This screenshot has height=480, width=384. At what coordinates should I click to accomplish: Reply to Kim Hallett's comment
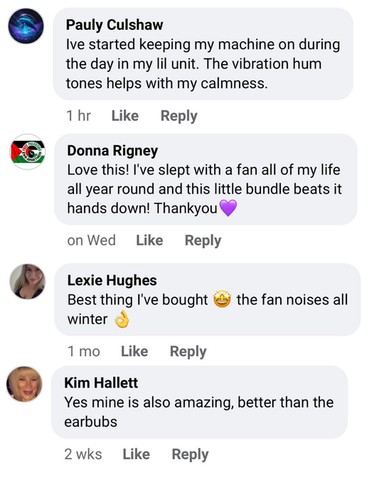pos(190,454)
